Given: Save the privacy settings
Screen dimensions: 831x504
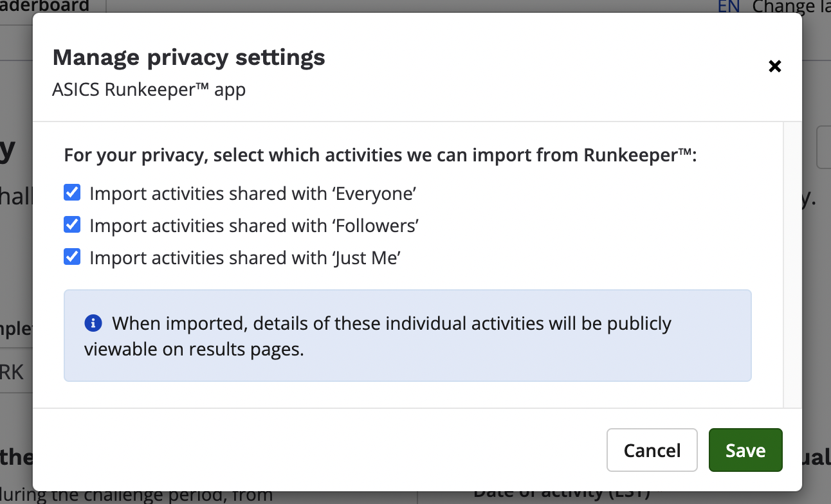Looking at the screenshot, I should pos(745,450).
